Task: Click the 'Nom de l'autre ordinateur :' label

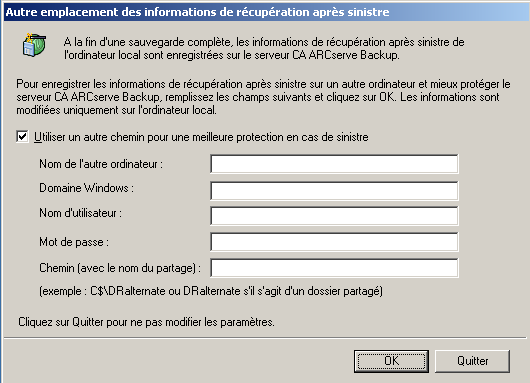Action: 101,164
